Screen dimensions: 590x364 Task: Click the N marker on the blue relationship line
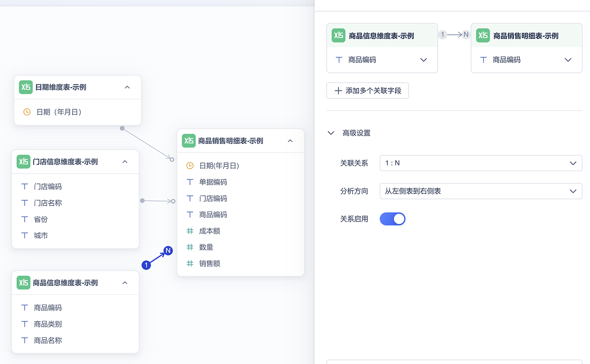(x=167, y=250)
